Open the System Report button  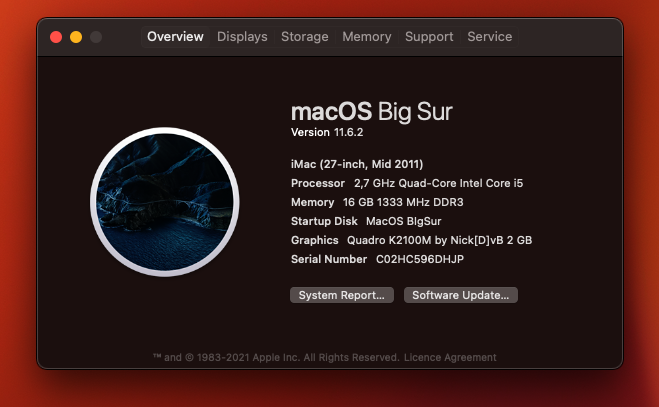342,295
